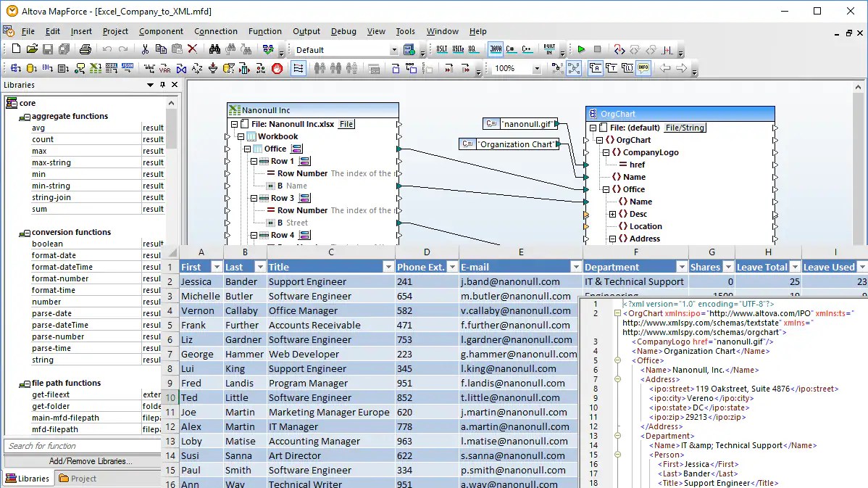Open the zoom level dropdown
This screenshot has width=868, height=488.
537,67
